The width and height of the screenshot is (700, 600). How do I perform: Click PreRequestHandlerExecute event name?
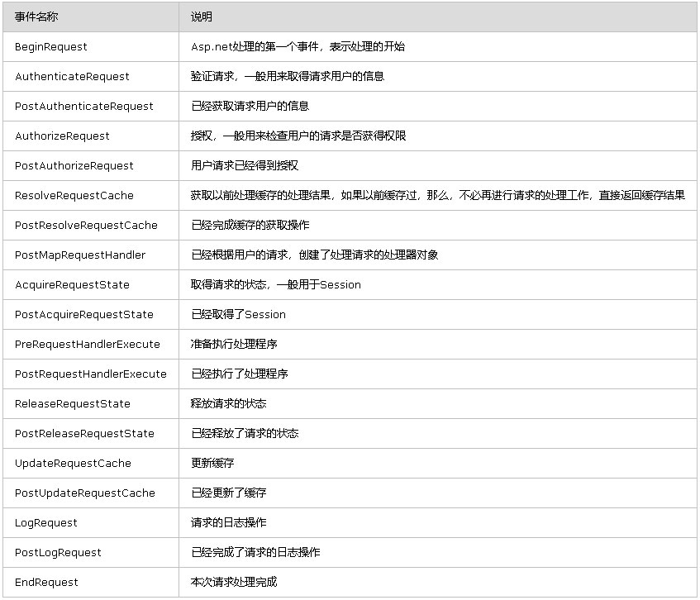pos(87,345)
